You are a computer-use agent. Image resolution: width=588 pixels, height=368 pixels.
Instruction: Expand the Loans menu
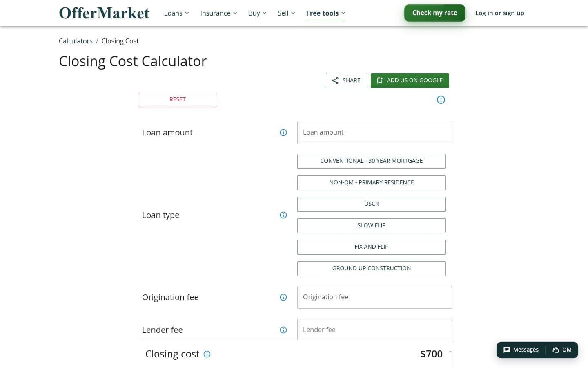click(176, 13)
